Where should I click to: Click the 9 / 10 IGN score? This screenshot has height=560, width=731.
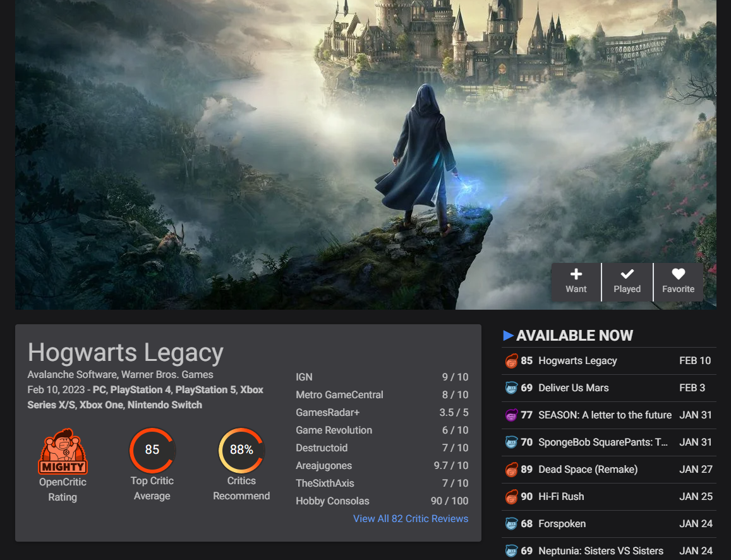455,377
